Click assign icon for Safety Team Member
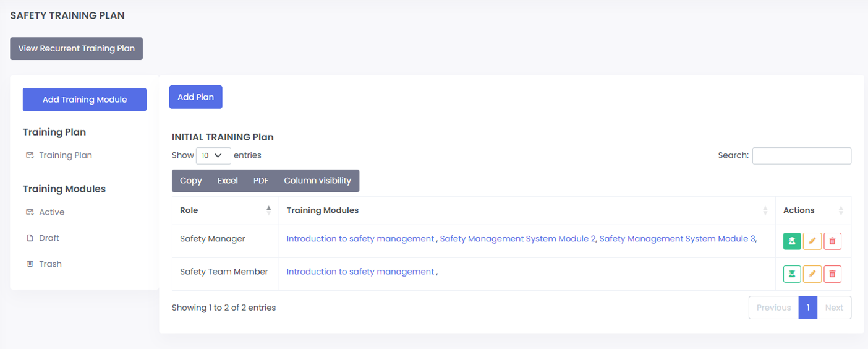The width and height of the screenshot is (868, 349). coord(792,274)
